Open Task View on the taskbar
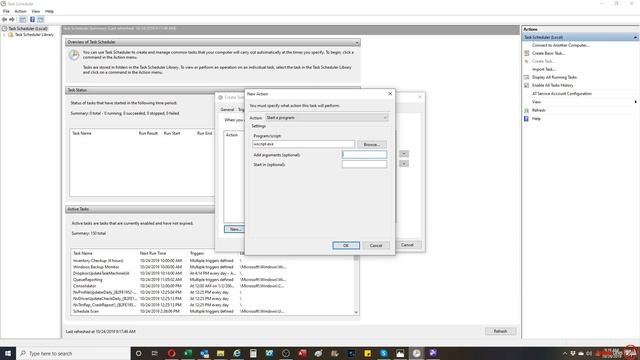Viewport: 640px width, 360px height. coord(155,353)
